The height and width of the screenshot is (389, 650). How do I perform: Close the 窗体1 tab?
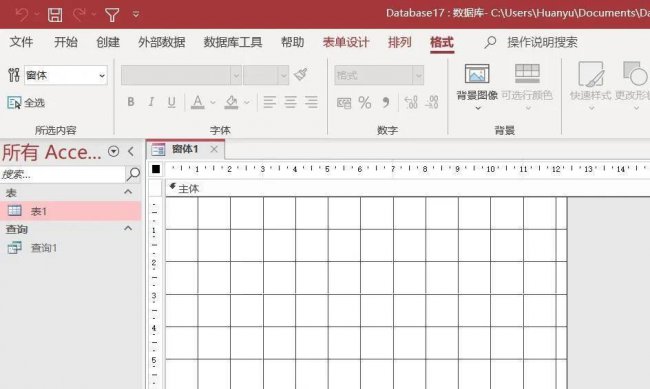pyautogui.click(x=214, y=149)
